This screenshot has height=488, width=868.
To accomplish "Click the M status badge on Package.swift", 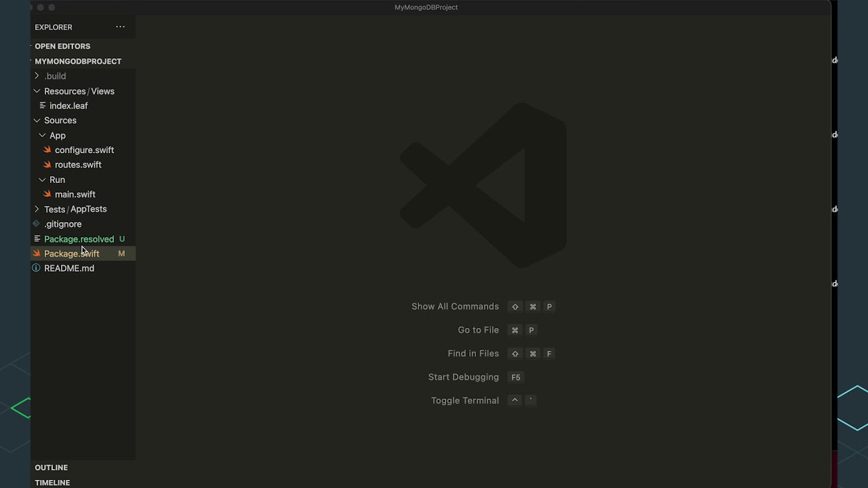I will pos(121,253).
